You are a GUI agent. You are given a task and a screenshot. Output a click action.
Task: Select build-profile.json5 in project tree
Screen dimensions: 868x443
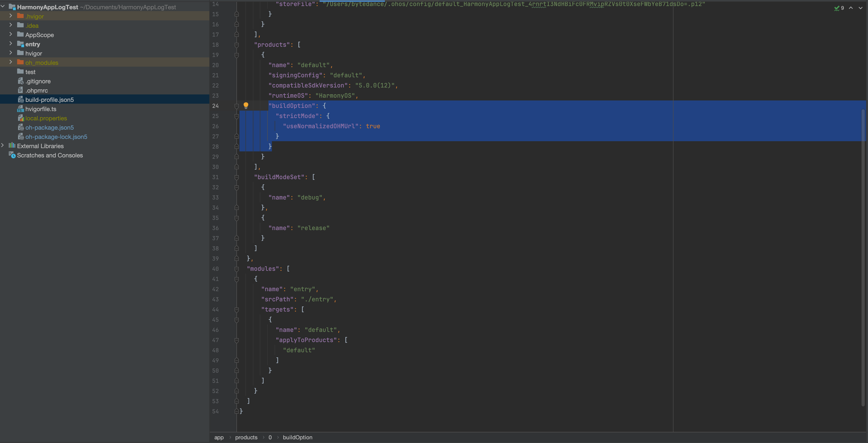pos(104,99)
